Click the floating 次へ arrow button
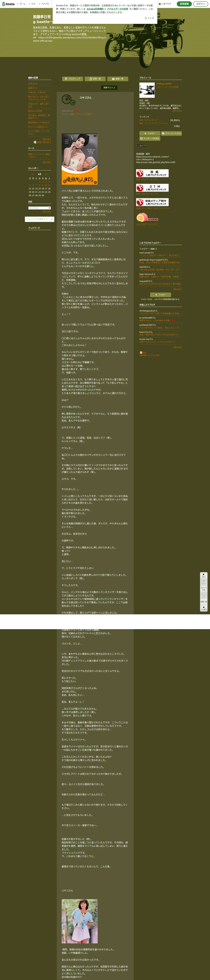This screenshot has width=210, height=980. [204, 576]
